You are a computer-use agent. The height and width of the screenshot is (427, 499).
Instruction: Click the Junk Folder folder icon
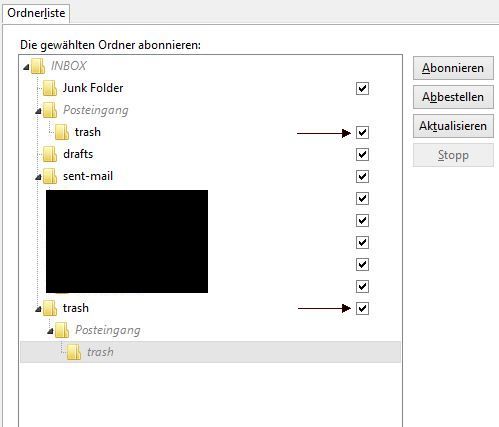click(50, 88)
